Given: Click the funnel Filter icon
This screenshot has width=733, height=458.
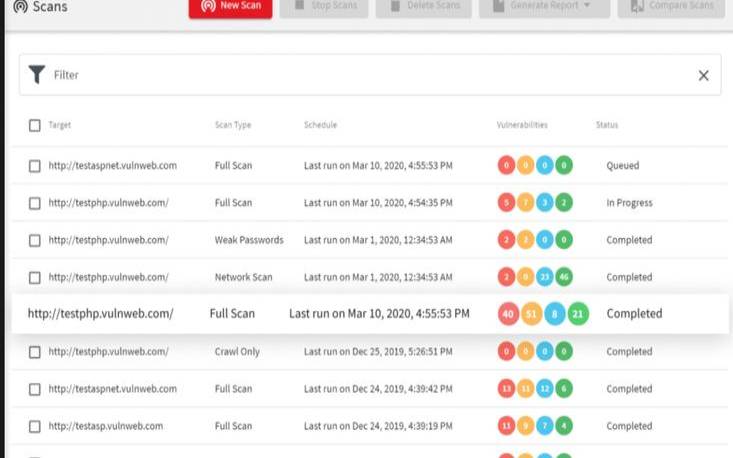Looking at the screenshot, I should click(x=37, y=75).
